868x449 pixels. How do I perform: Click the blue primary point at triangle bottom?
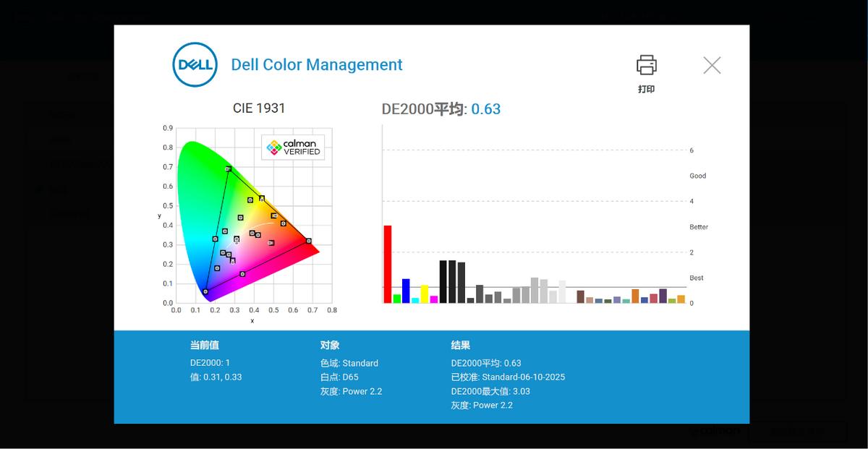coord(205,291)
